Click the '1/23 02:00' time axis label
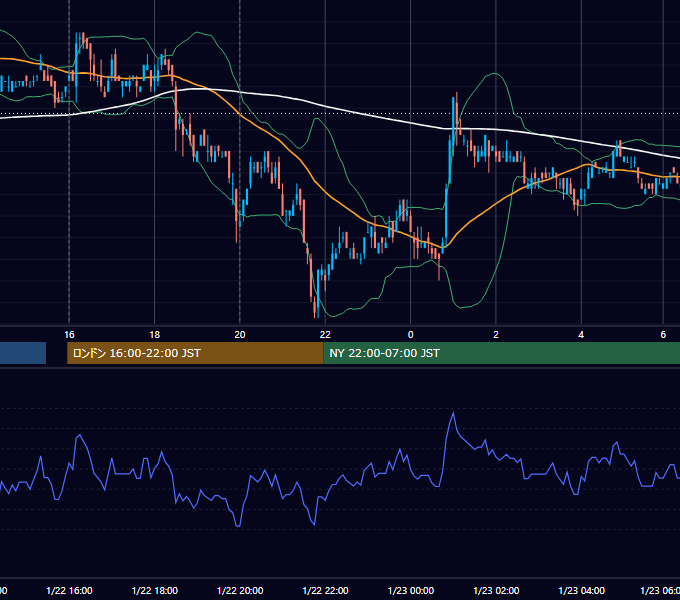 (496, 590)
